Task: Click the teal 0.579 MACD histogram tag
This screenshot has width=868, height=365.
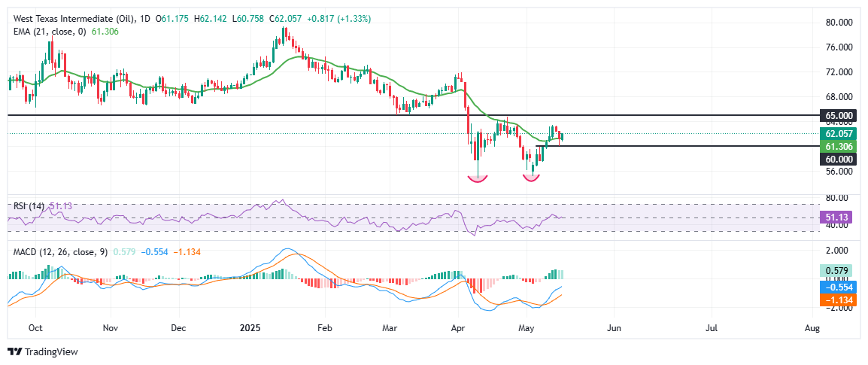Action: [x=839, y=270]
